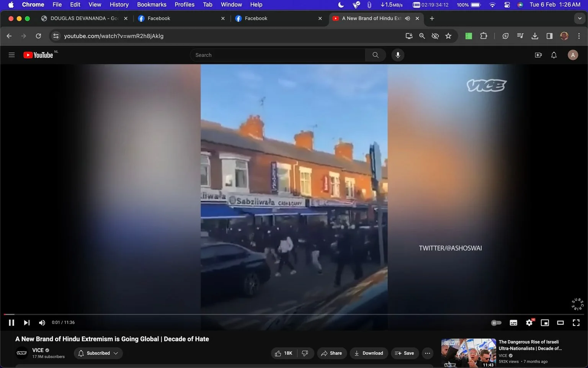Toggle subtitles closed captions
The width and height of the screenshot is (588, 368).
point(514,323)
